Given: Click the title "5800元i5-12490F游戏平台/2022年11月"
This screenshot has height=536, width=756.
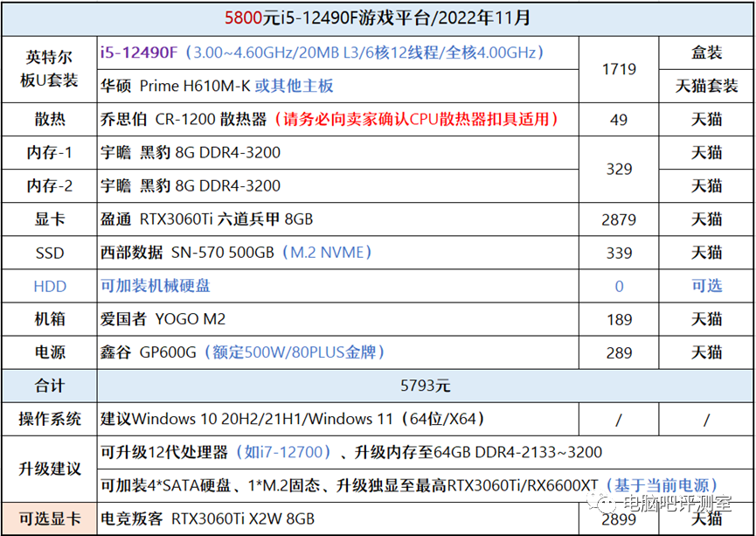Looking at the screenshot, I should coord(378,17).
